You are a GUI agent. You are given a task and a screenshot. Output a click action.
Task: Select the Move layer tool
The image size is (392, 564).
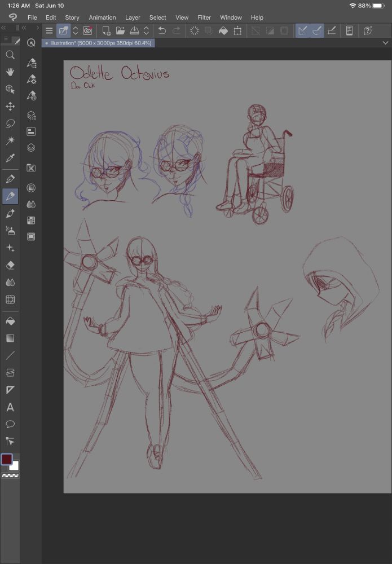(10, 107)
